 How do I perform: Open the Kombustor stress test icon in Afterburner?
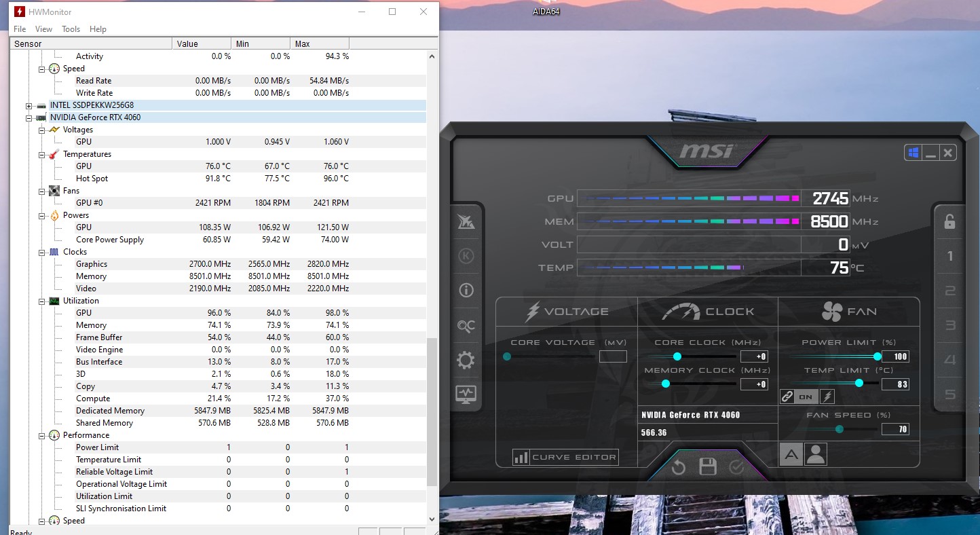466,256
